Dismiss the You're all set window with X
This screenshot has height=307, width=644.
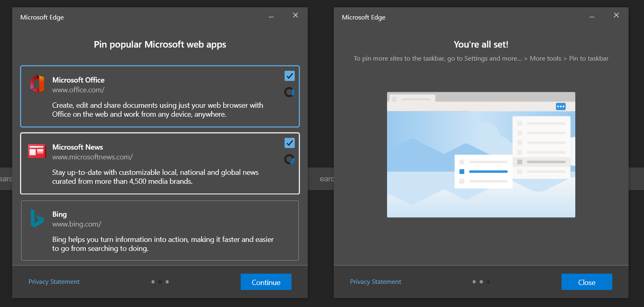[616, 15]
